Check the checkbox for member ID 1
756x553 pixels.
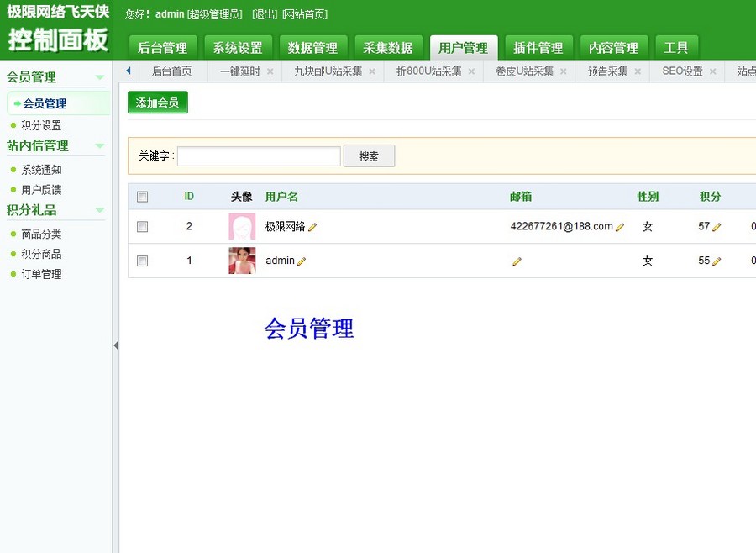(x=142, y=261)
